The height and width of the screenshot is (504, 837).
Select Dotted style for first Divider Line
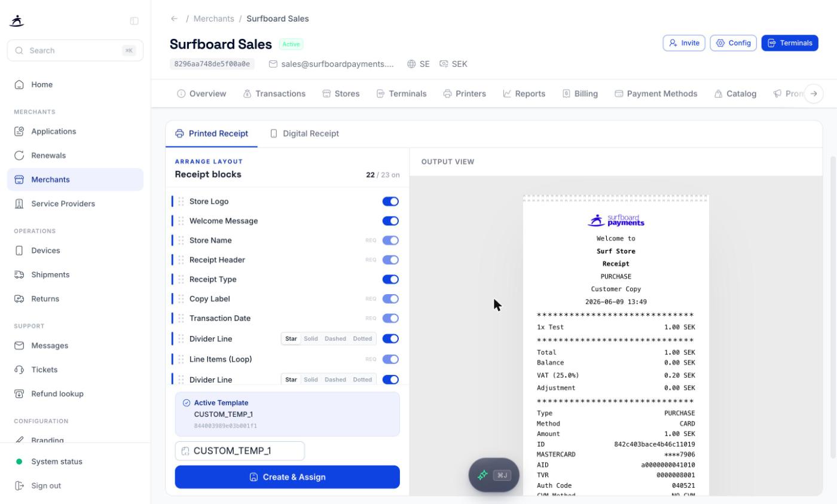pyautogui.click(x=362, y=338)
